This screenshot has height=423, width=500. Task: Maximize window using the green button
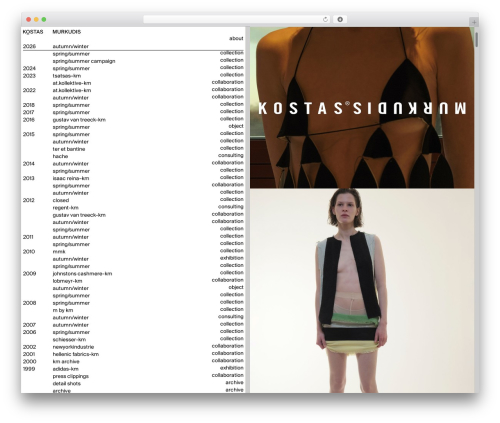[x=44, y=20]
